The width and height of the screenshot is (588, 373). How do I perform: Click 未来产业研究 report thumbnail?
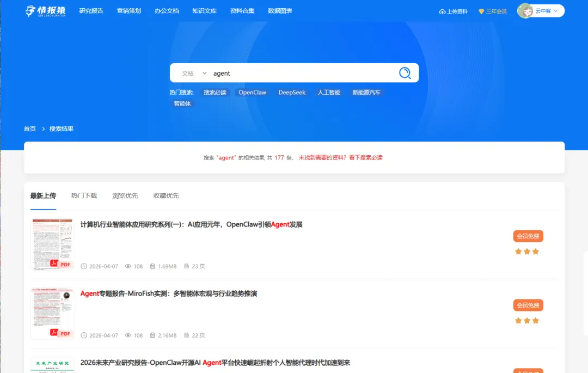pos(52,365)
